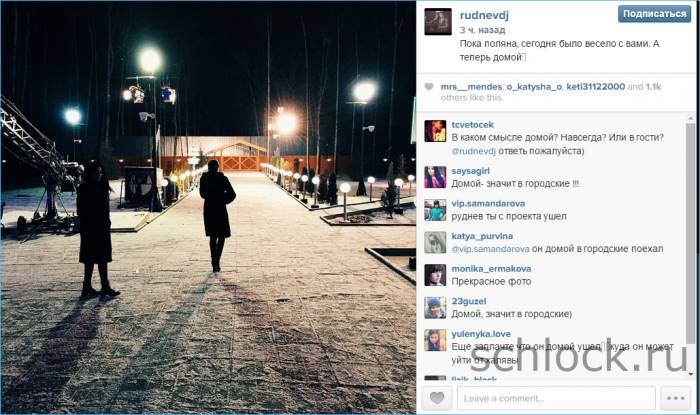700x415 pixels.
Task: Click tcvetocek commenter avatar
Action: click(x=435, y=131)
